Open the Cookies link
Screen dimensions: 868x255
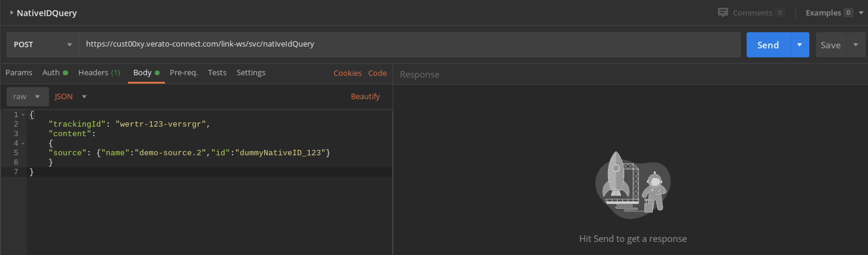point(347,73)
